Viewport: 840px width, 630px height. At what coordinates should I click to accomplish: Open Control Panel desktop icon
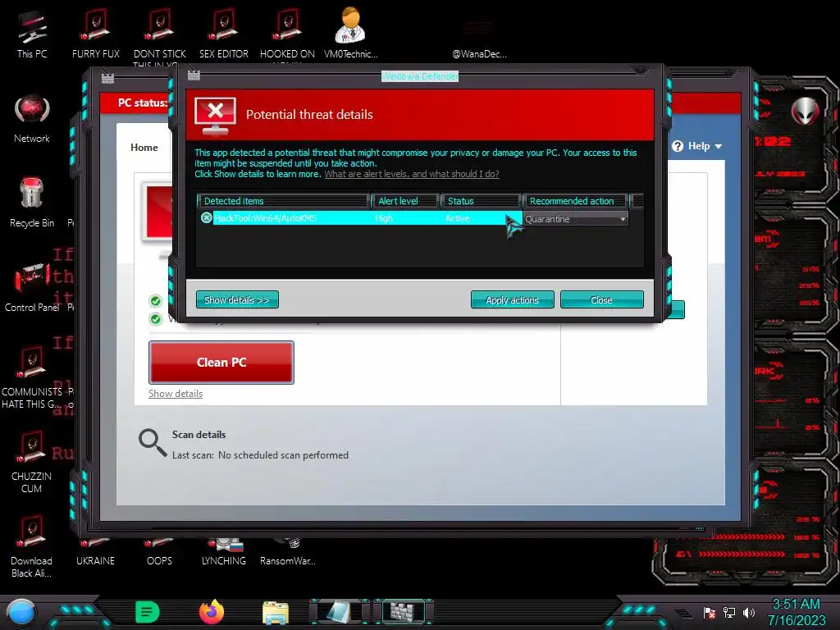click(32, 287)
